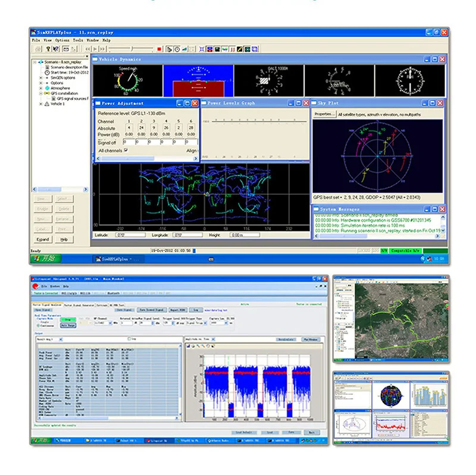Click the Expand button in left panel
476x475 pixels.
click(x=42, y=239)
